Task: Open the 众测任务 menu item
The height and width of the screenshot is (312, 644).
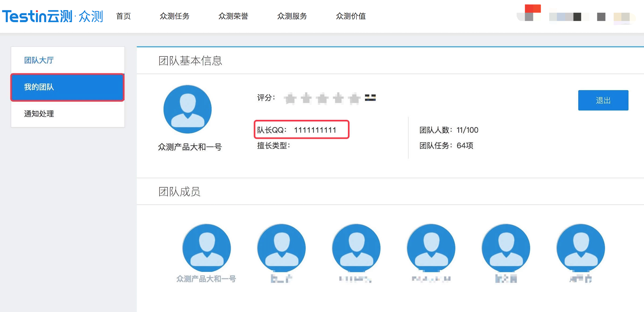Action: coord(175,16)
